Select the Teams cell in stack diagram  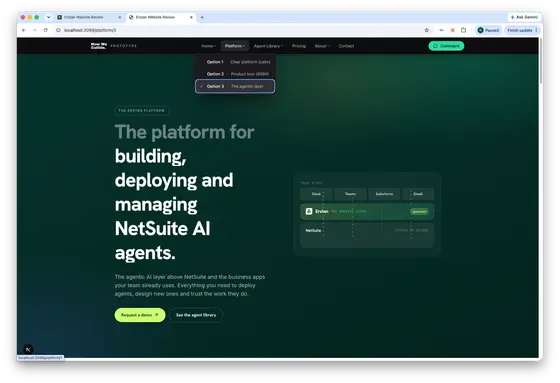(x=350, y=194)
